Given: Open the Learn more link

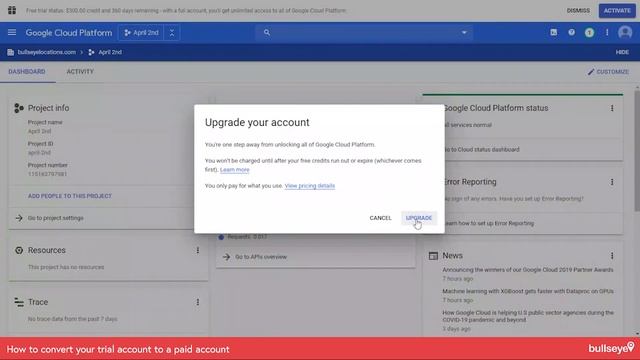Looking at the screenshot, I should coord(235,170).
